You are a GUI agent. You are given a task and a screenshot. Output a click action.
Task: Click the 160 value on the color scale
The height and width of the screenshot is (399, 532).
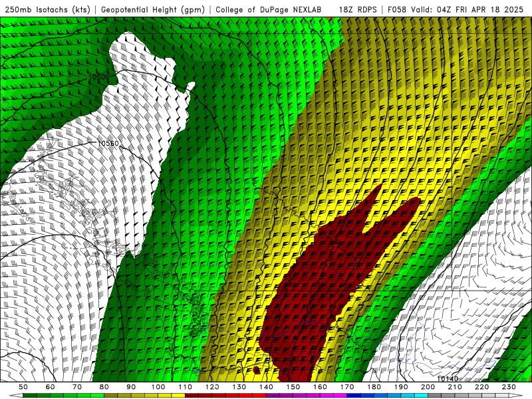tap(320, 387)
